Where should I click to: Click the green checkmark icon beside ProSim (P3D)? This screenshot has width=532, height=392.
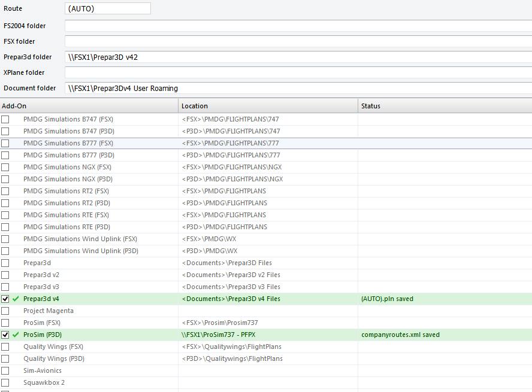point(16,335)
